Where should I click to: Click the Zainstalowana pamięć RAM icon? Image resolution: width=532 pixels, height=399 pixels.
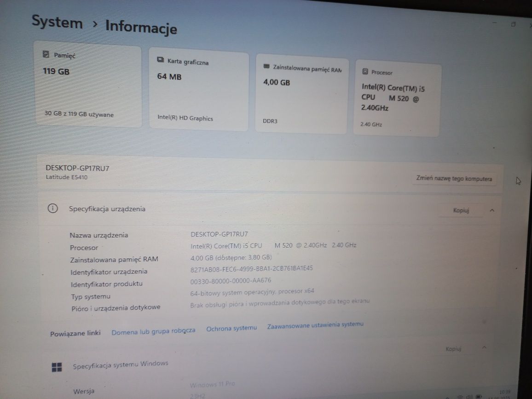[x=266, y=66]
